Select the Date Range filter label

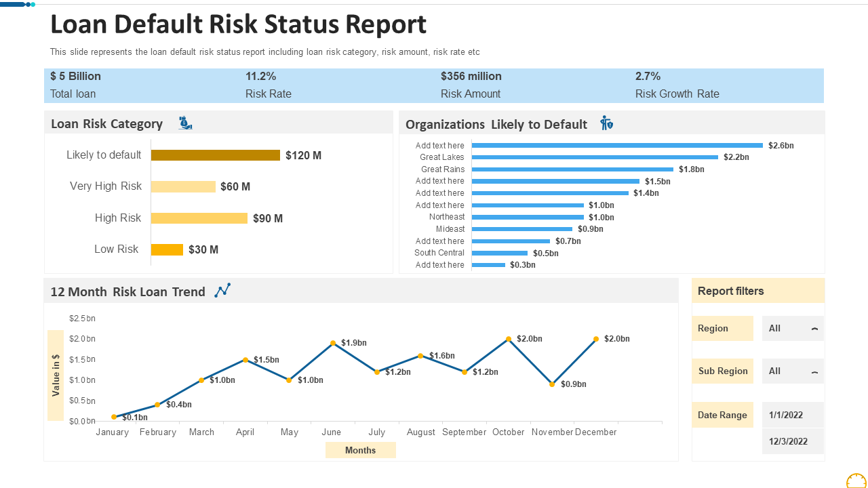pyautogui.click(x=723, y=415)
